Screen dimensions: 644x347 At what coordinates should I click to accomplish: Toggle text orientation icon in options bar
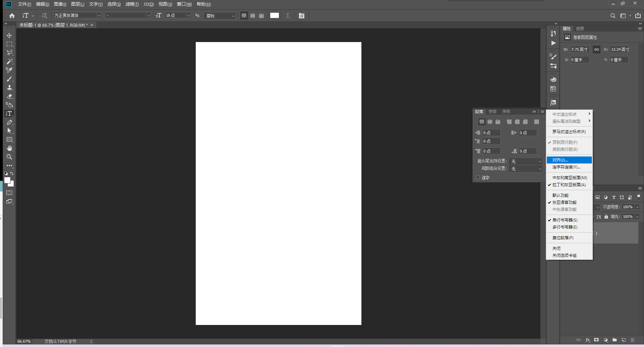(x=44, y=16)
